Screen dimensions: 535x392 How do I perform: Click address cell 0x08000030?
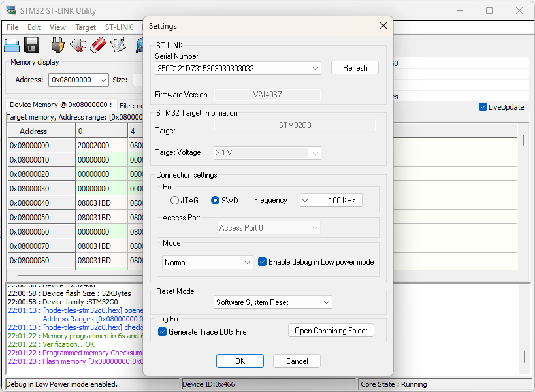pos(42,189)
